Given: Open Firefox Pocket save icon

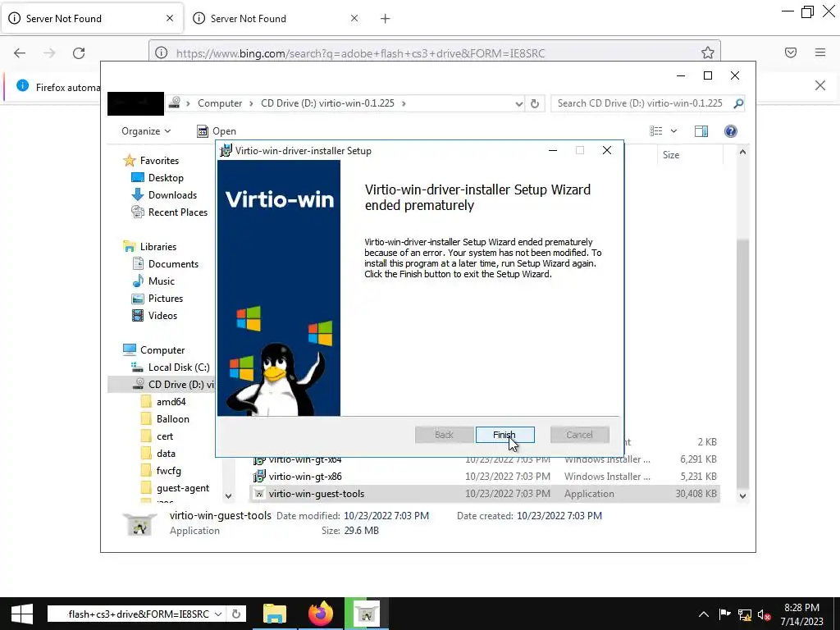Looking at the screenshot, I should tap(790, 52).
